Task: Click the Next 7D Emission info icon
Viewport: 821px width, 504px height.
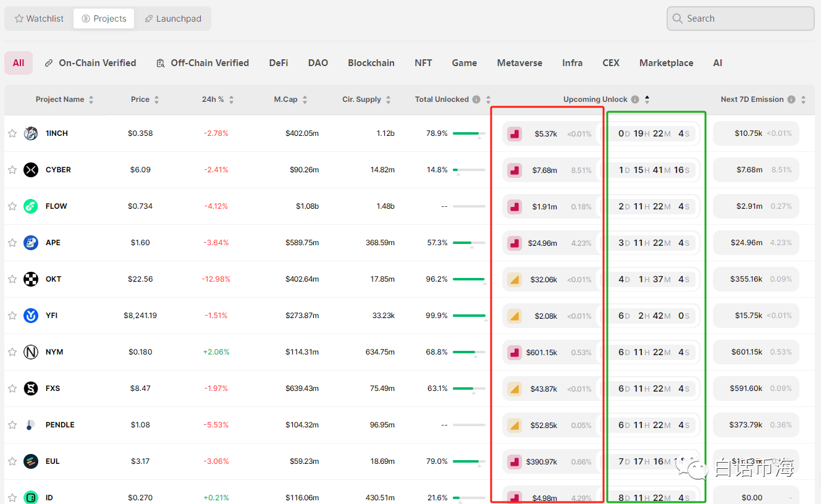Action: 791,99
